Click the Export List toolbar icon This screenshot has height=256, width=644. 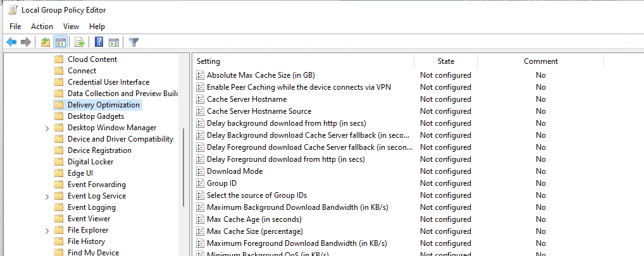pos(80,42)
